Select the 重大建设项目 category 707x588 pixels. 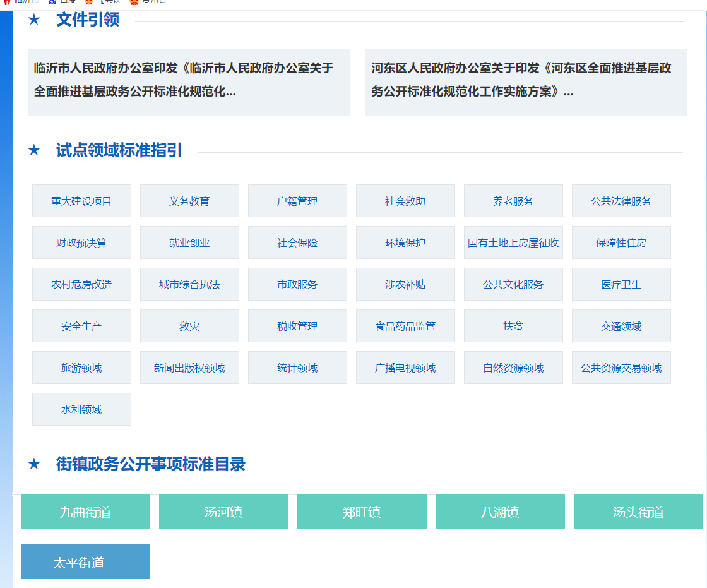coord(81,201)
